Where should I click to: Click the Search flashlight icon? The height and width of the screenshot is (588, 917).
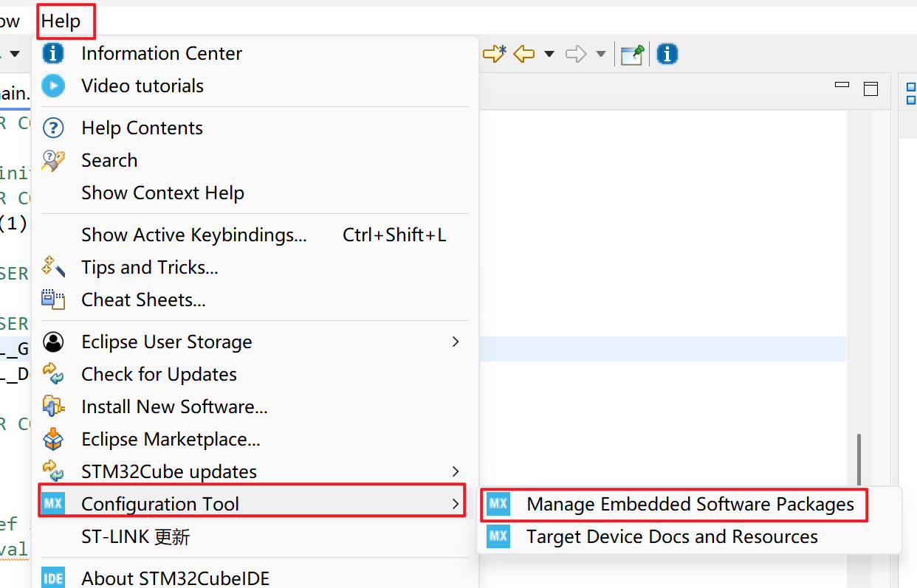tap(53, 160)
